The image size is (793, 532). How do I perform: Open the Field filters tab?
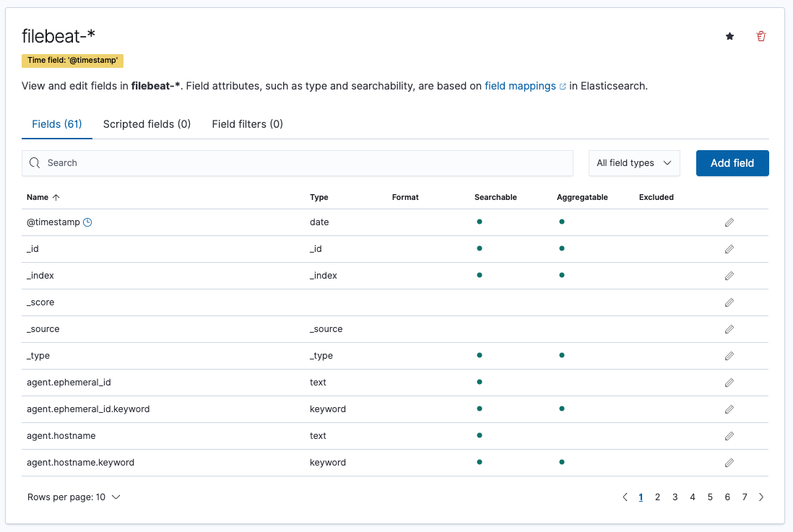click(246, 123)
